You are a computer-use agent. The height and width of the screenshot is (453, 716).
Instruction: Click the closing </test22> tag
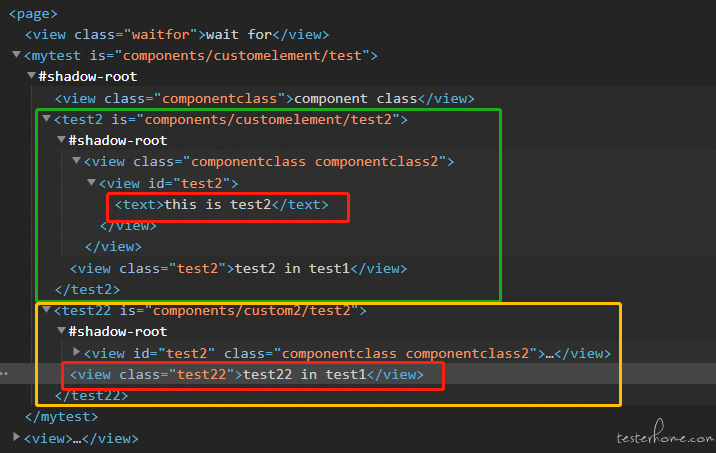91,395
